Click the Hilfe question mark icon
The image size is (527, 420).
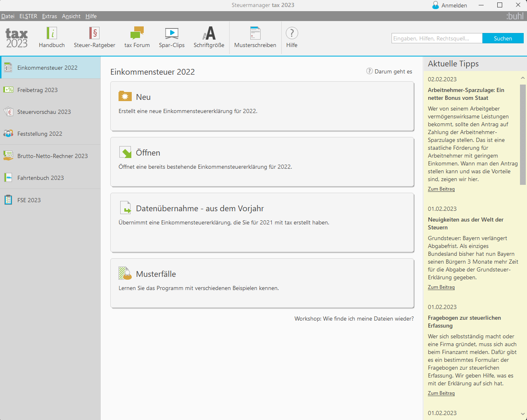(292, 33)
